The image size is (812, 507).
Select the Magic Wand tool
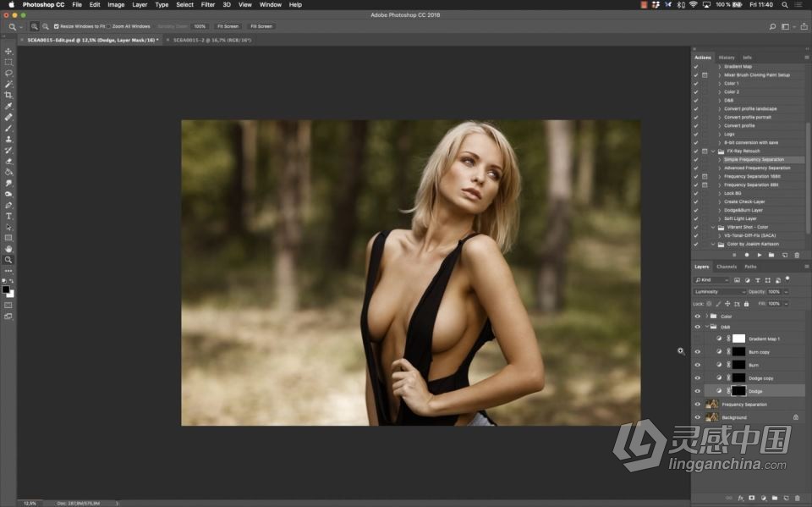point(8,84)
